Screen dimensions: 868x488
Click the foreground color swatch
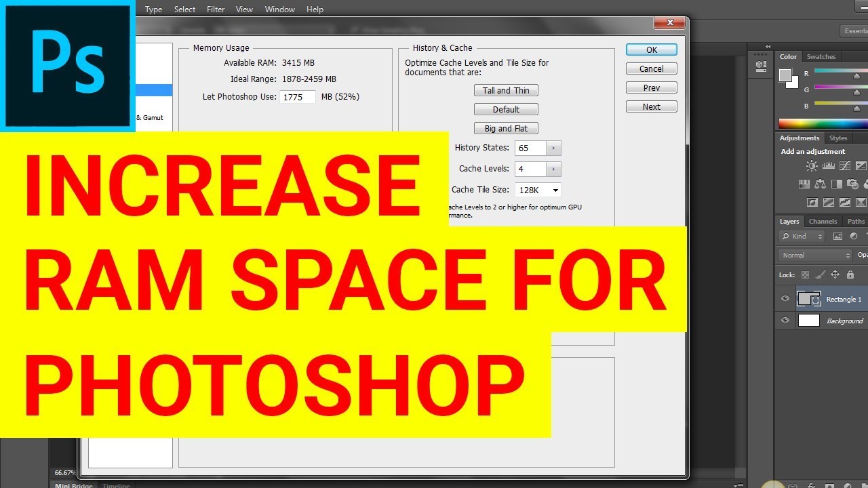(x=785, y=75)
